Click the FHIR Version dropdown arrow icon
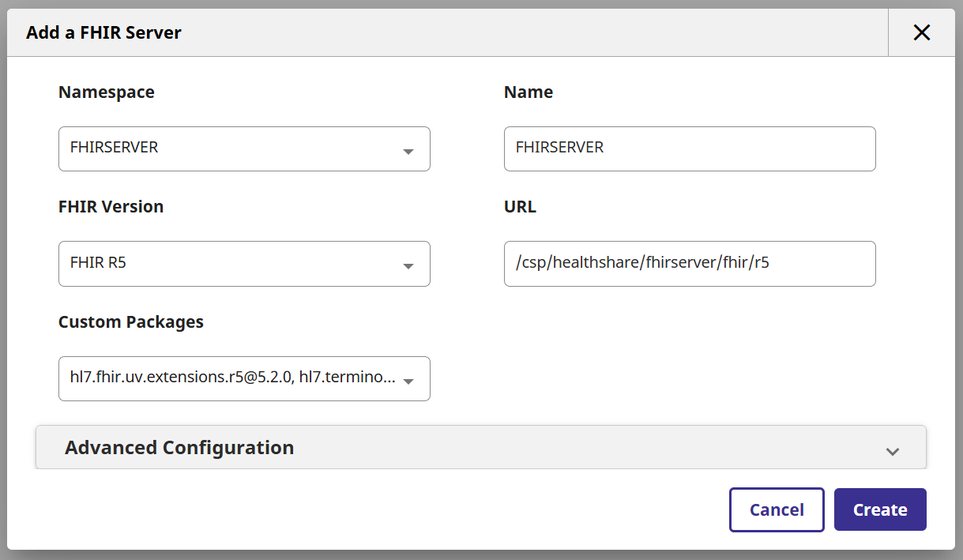 [x=408, y=265]
